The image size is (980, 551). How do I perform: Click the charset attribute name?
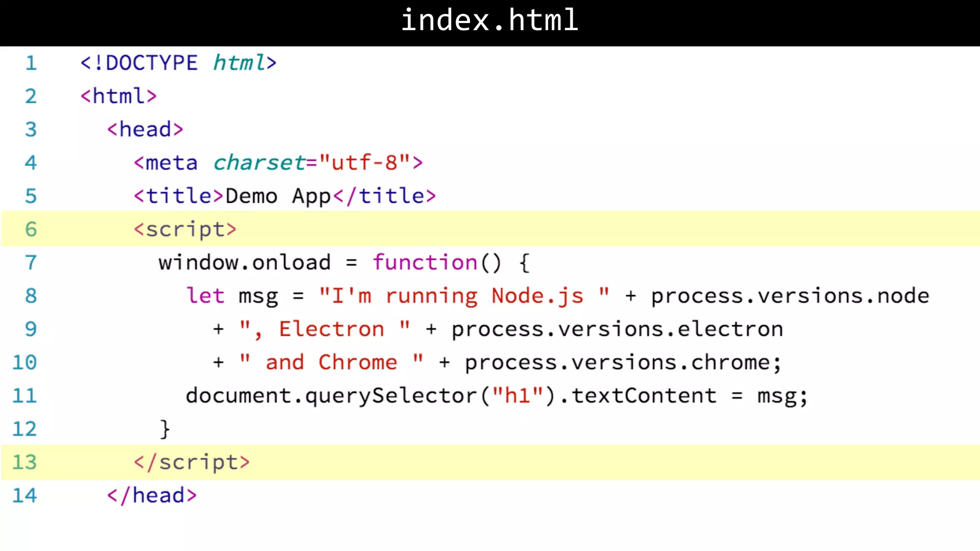tap(259, 163)
